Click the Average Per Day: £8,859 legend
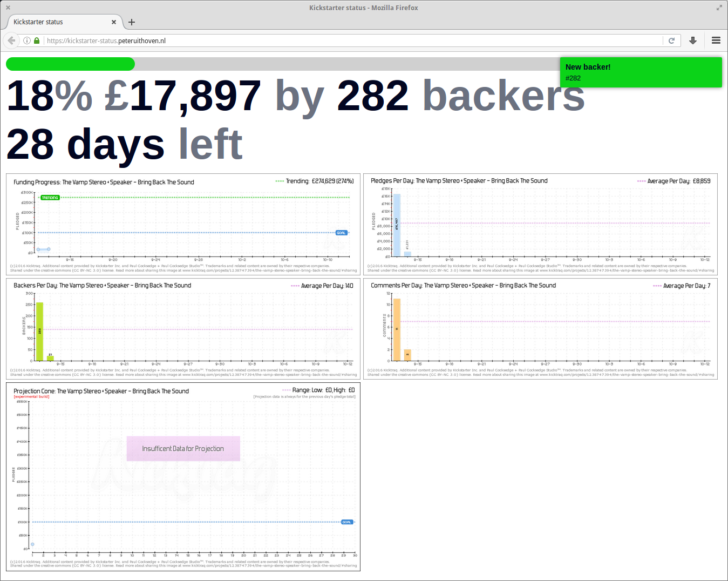The width and height of the screenshot is (728, 581). tap(674, 181)
